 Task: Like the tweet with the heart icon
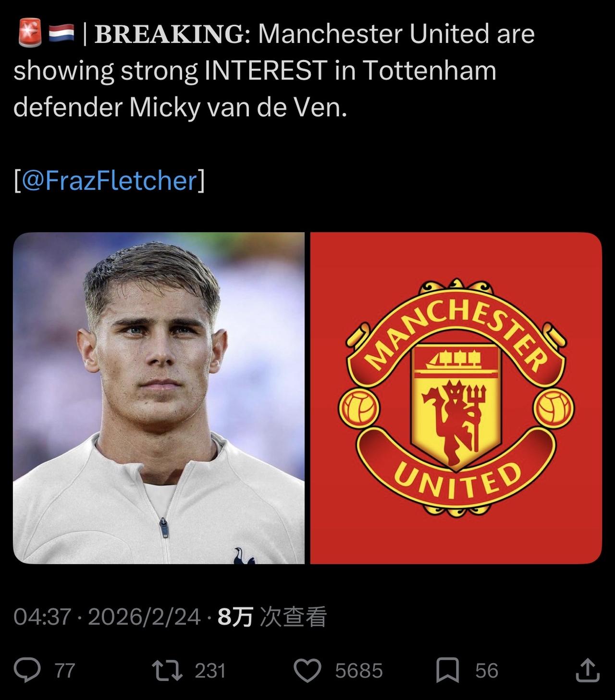point(307,670)
